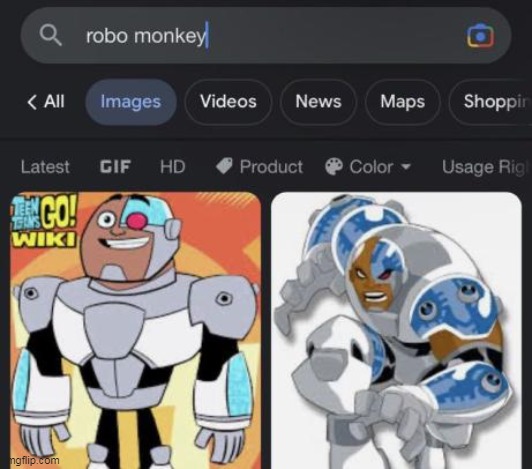Open Google Lens camera search icon
Image resolution: width=532 pixels, height=469 pixels.
[x=480, y=36]
